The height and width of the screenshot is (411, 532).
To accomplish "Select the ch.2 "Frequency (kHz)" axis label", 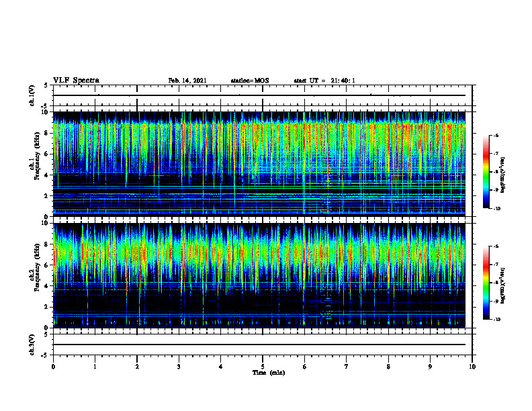I will (x=37, y=266).
